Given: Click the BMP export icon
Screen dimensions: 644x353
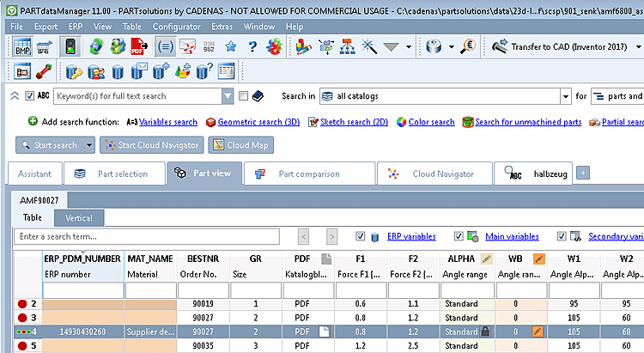Looking at the screenshot, I should (x=22, y=46).
